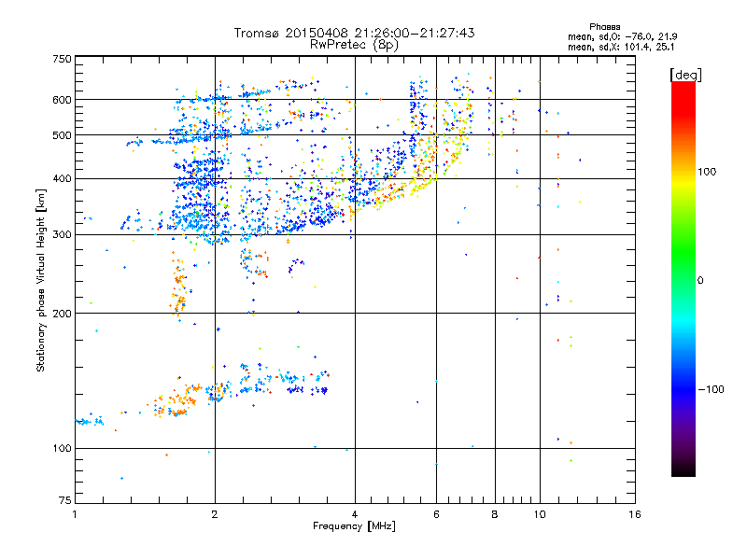This screenshot has height=560, width=747.
Task: Click the x-axis tick label '8'
Action: coord(495,514)
